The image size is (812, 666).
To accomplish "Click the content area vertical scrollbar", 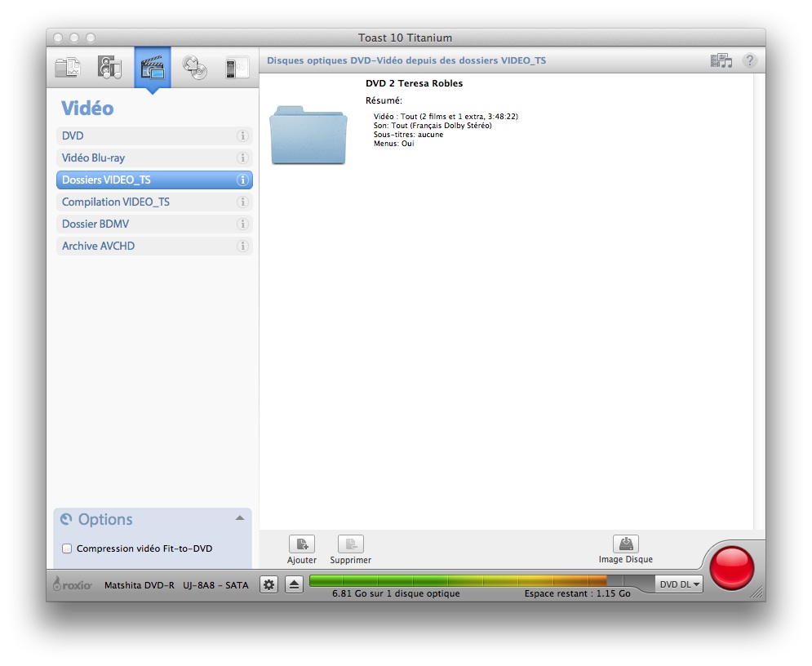I will pyautogui.click(x=759, y=301).
